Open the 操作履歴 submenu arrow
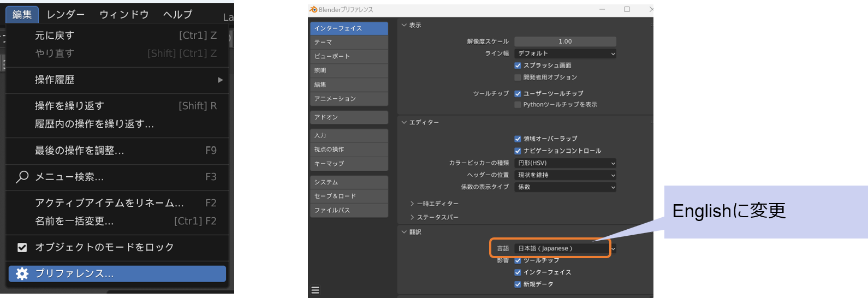This screenshot has width=868, height=298. click(220, 80)
